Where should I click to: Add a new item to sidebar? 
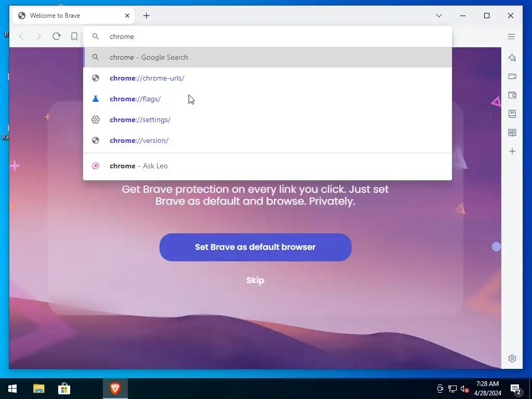pos(512,151)
